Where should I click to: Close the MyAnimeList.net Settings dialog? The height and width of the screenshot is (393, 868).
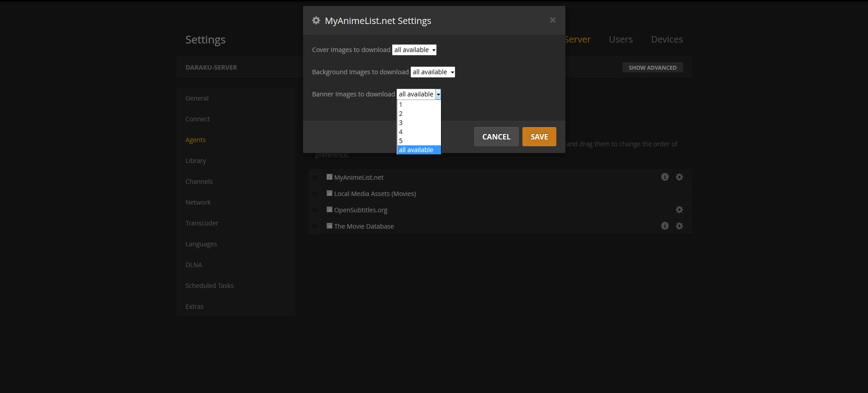tap(552, 20)
